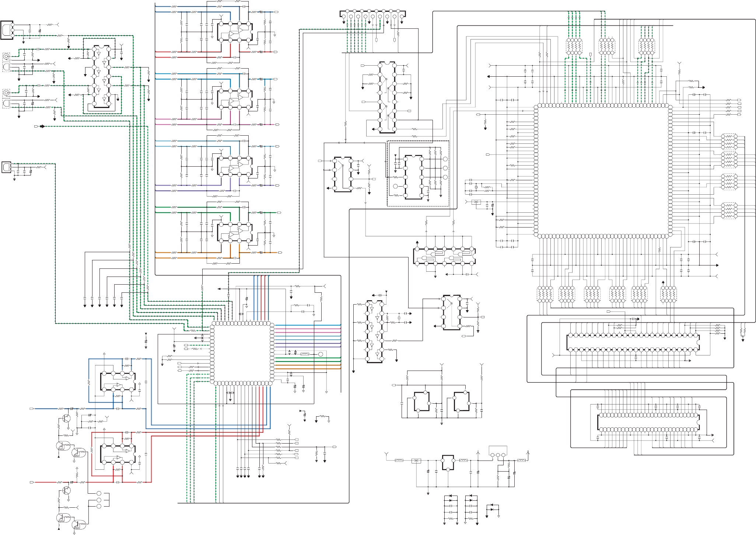Click the op-amp IC with orange wires

point(235,232)
